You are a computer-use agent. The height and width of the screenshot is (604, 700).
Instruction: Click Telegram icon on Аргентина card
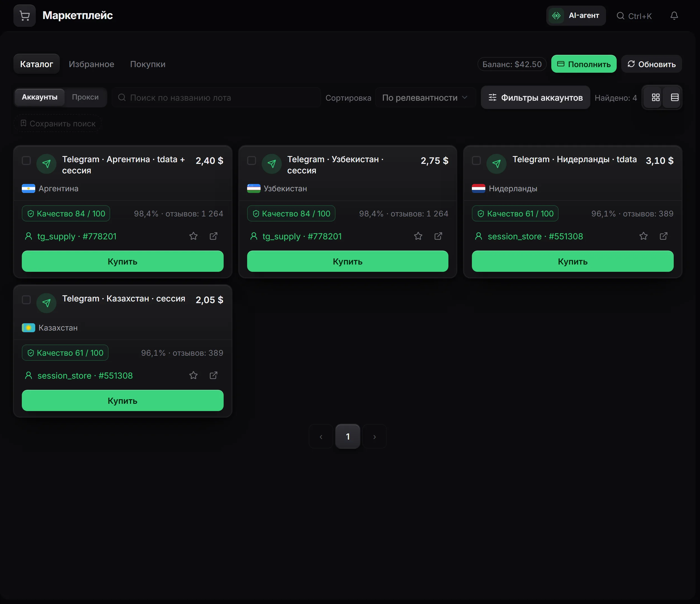point(46,164)
